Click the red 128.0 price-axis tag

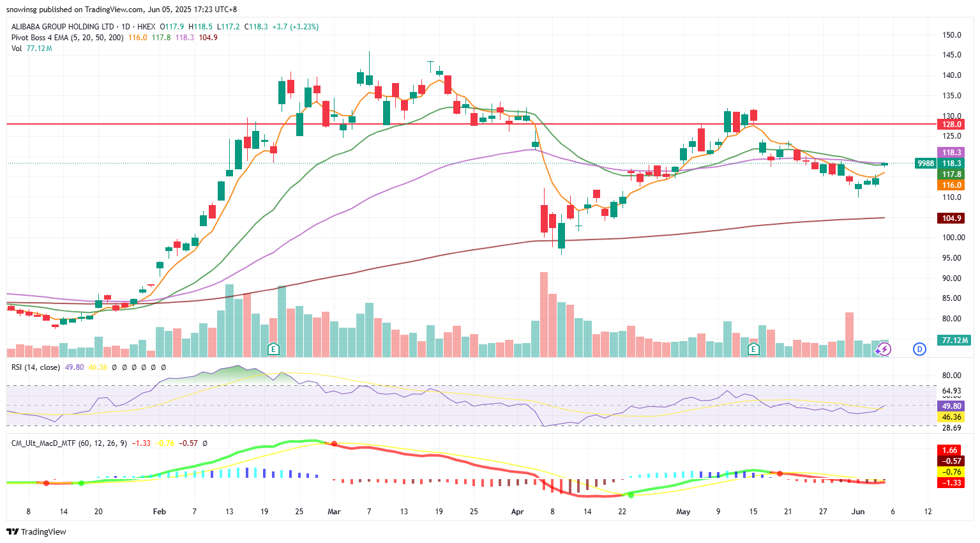(x=951, y=125)
